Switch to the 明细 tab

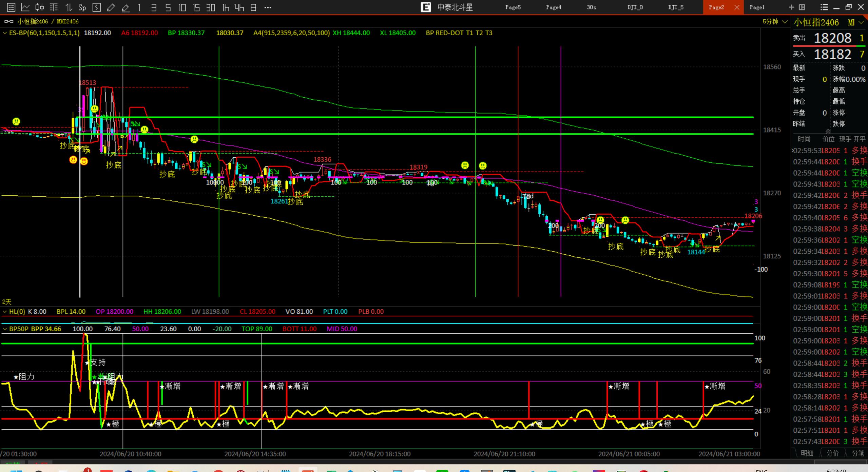pyautogui.click(x=807, y=453)
